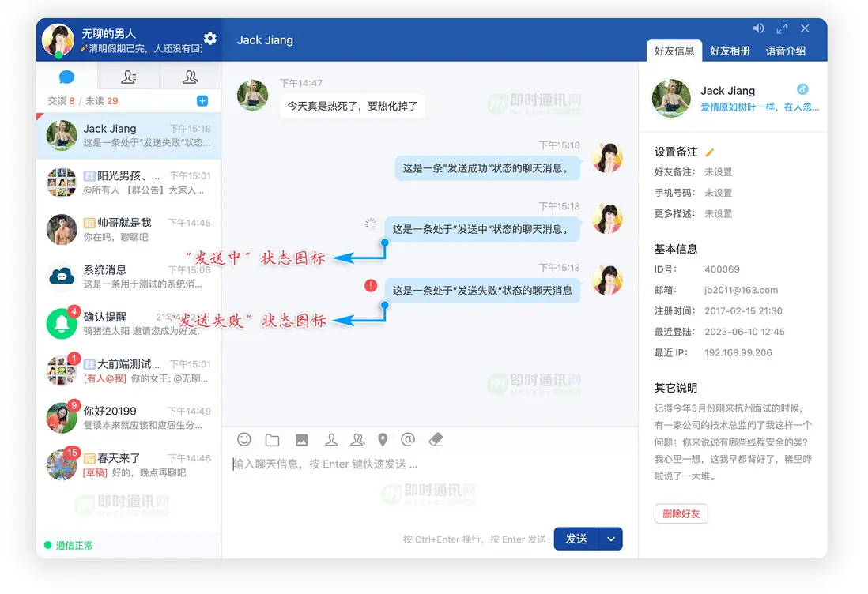Click the send contact card icon
This screenshot has width=868, height=594.
pos(330,439)
